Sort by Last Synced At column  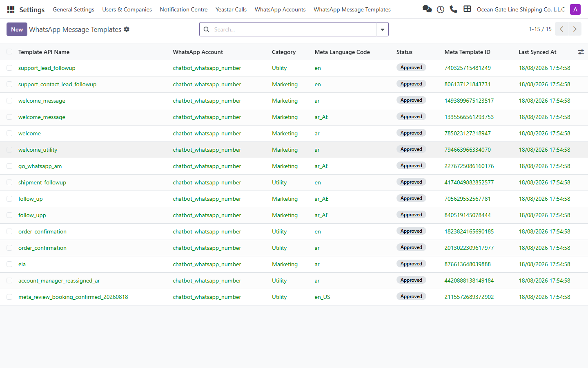pyautogui.click(x=537, y=52)
